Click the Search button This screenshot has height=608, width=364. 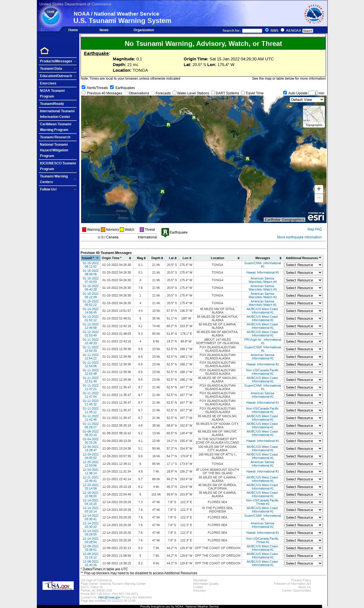coord(308,31)
